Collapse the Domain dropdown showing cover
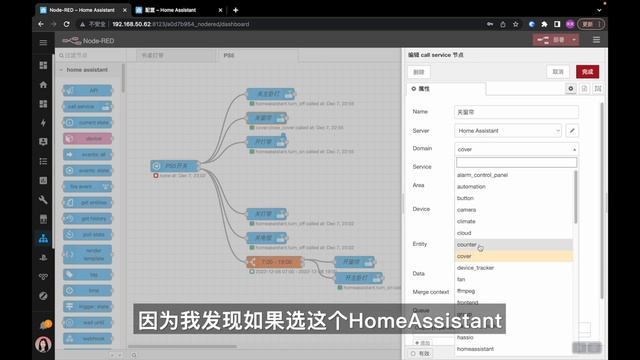This screenshot has width=640, height=360. pos(516,149)
